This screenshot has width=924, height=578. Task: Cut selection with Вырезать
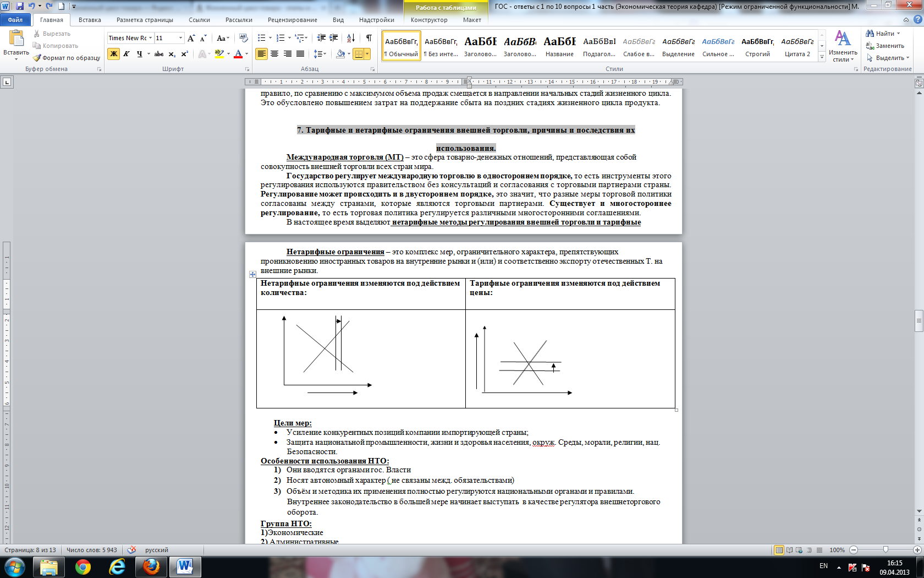pyautogui.click(x=52, y=34)
